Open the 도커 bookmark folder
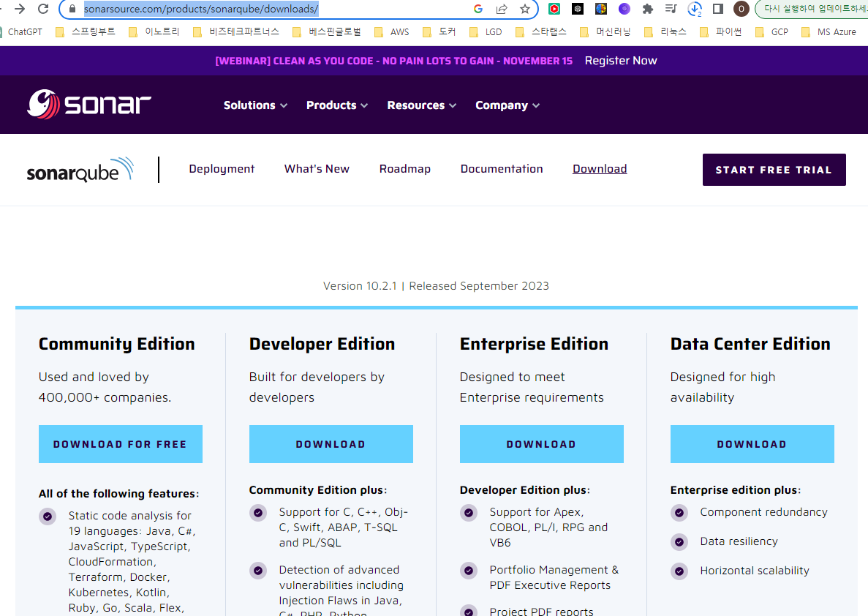 (x=439, y=32)
